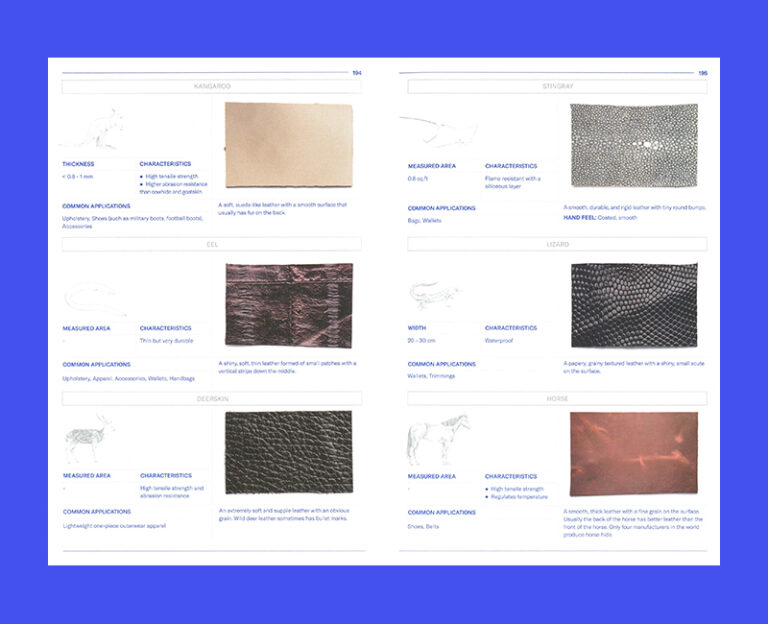Viewport: 768px width, 624px height.
Task: Click the eel pencil sketch
Action: pos(96,298)
